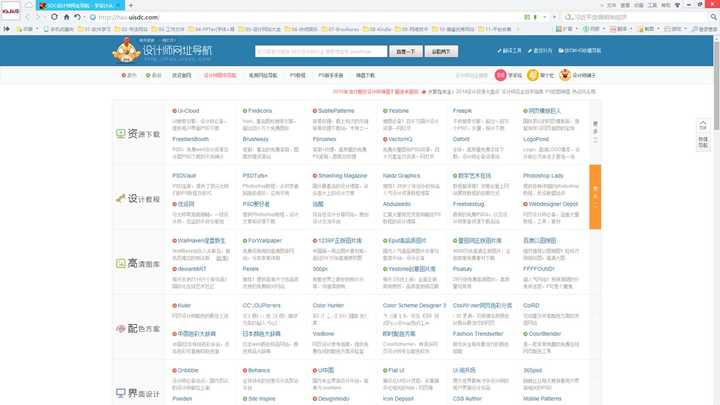Click the first search button next to the input

coord(405,51)
